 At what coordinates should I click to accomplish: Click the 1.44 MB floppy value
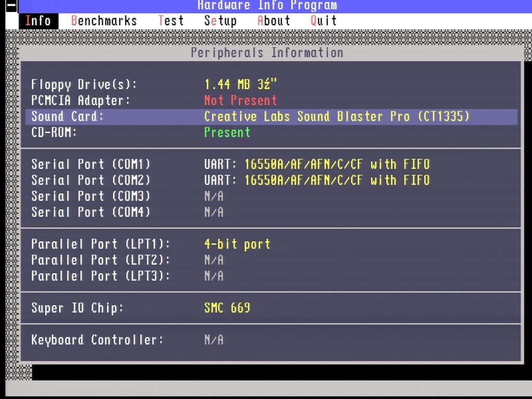click(241, 85)
